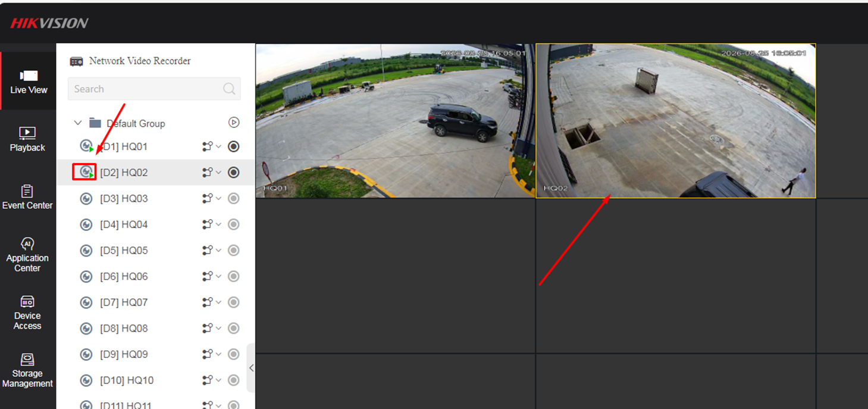
Task: Toggle recording for [D4] HQ04
Action: [234, 224]
